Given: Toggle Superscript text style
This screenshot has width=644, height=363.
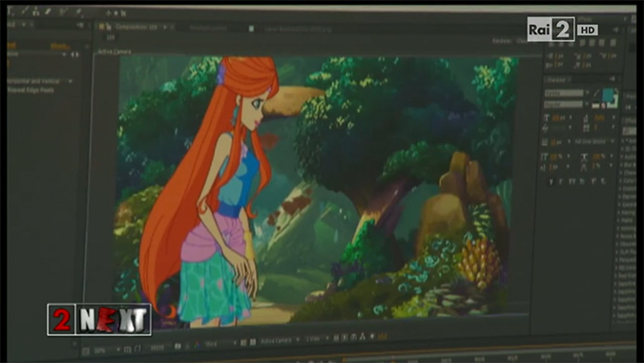Looking at the screenshot, I should 593,181.
